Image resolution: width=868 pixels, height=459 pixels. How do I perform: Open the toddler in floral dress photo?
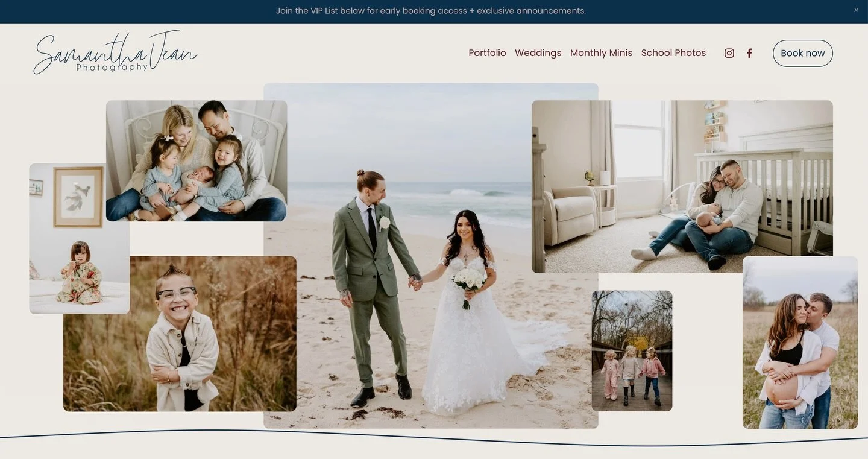(78, 238)
